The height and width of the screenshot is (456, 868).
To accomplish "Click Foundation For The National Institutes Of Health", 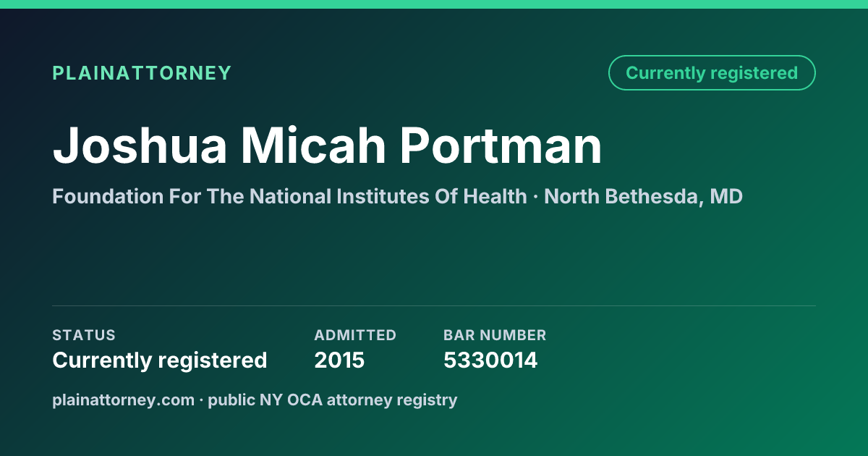I will tap(289, 196).
